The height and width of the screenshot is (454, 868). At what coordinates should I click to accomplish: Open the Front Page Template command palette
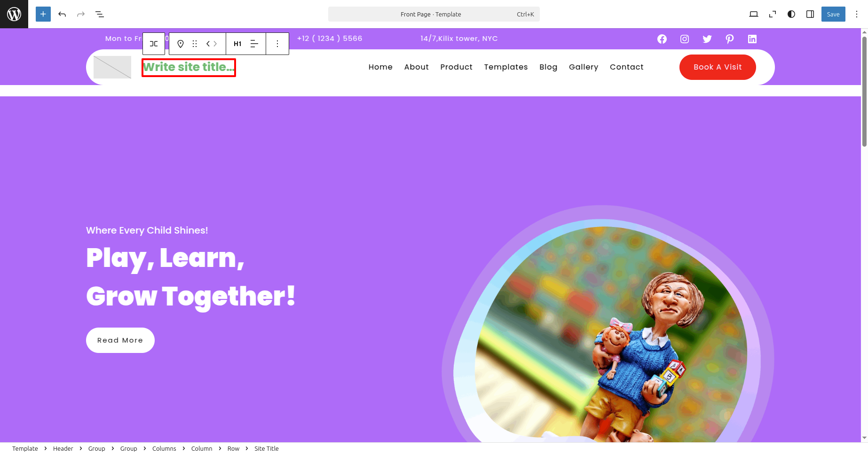(x=434, y=14)
